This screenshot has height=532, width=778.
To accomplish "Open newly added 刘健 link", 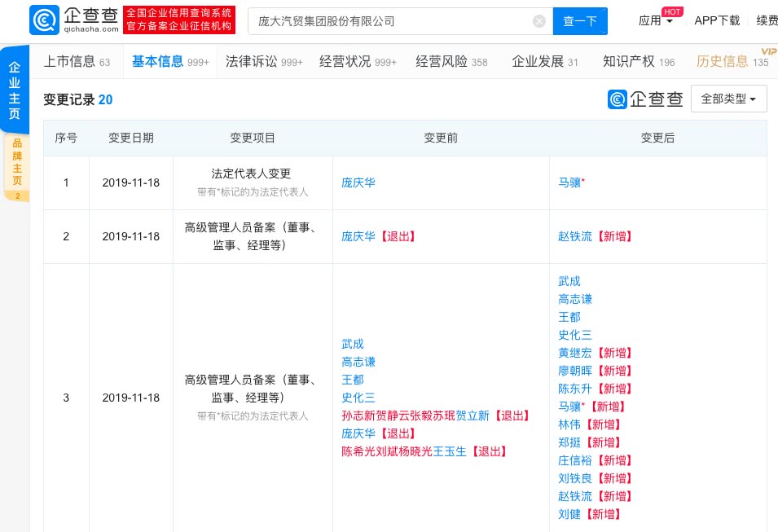I will pyautogui.click(x=569, y=514).
